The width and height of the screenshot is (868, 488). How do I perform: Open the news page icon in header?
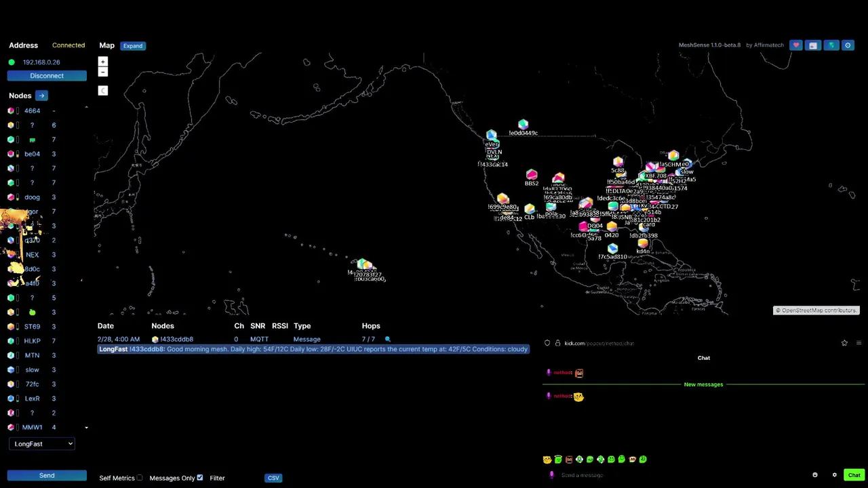(813, 45)
